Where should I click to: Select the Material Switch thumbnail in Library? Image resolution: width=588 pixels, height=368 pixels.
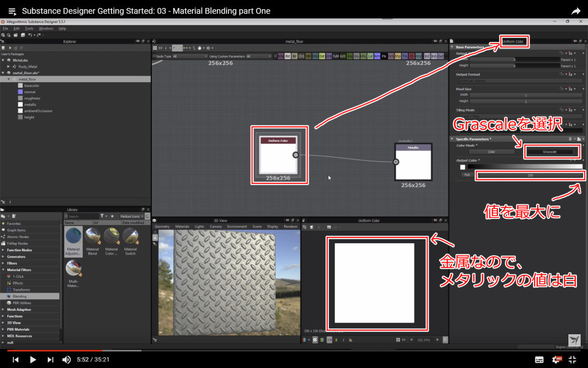pos(130,242)
